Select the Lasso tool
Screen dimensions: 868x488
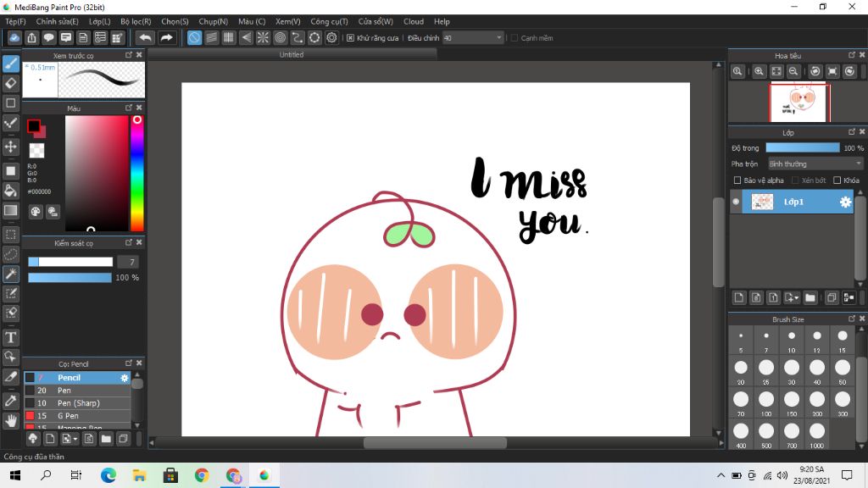click(10, 254)
